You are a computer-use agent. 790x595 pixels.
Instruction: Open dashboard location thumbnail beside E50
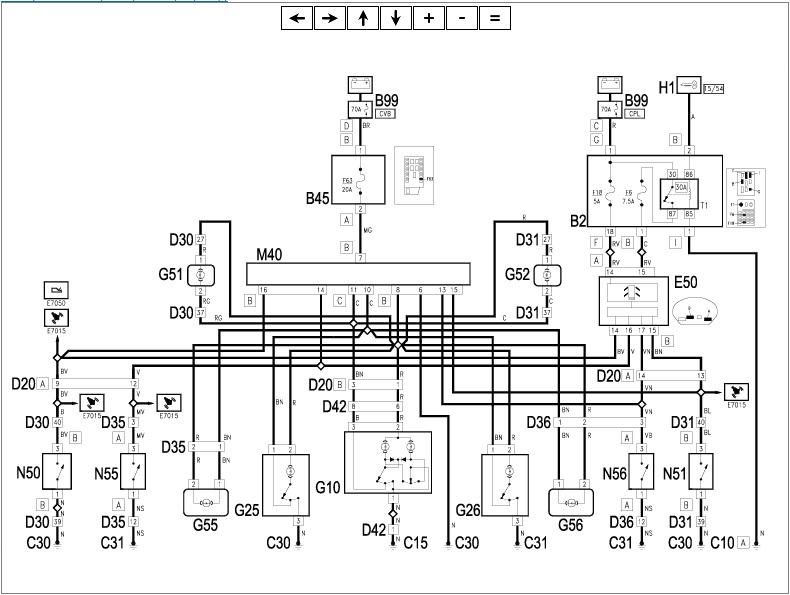coord(695,312)
